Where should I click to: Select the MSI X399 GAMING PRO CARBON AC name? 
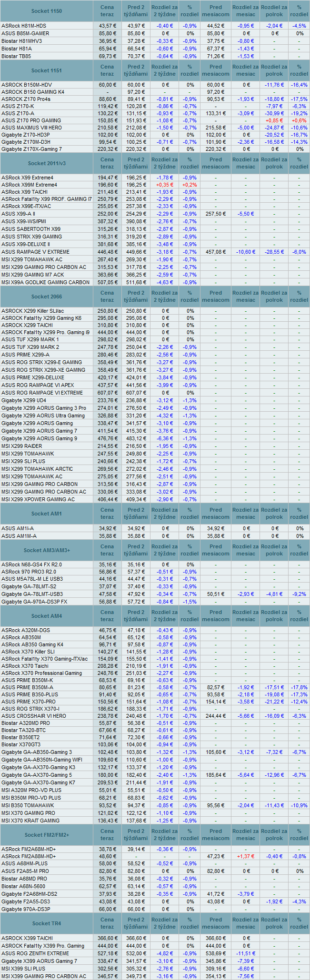(44, 976)
